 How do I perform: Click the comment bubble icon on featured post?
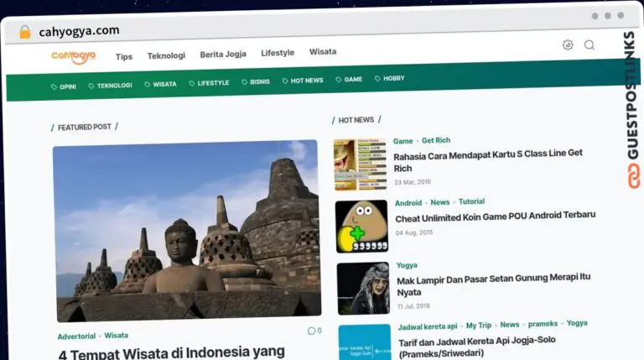click(x=311, y=331)
